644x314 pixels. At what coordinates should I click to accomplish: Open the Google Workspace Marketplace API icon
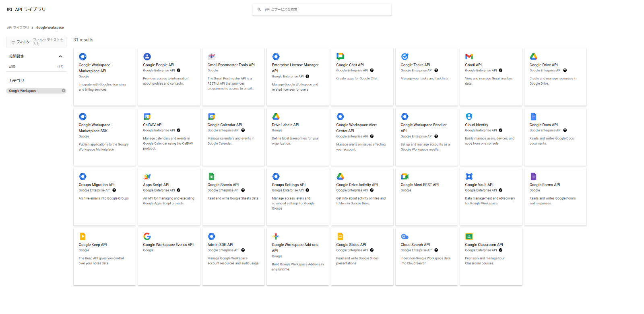(83, 56)
